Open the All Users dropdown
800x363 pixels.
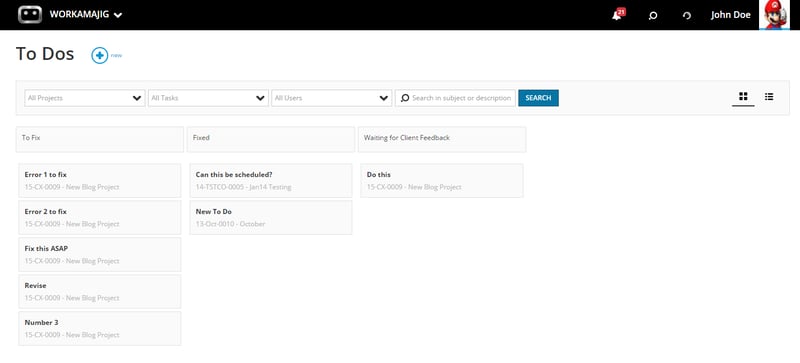332,98
